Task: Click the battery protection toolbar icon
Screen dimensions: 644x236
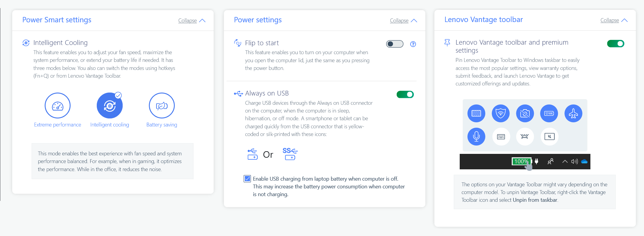Action: pyautogui.click(x=549, y=113)
